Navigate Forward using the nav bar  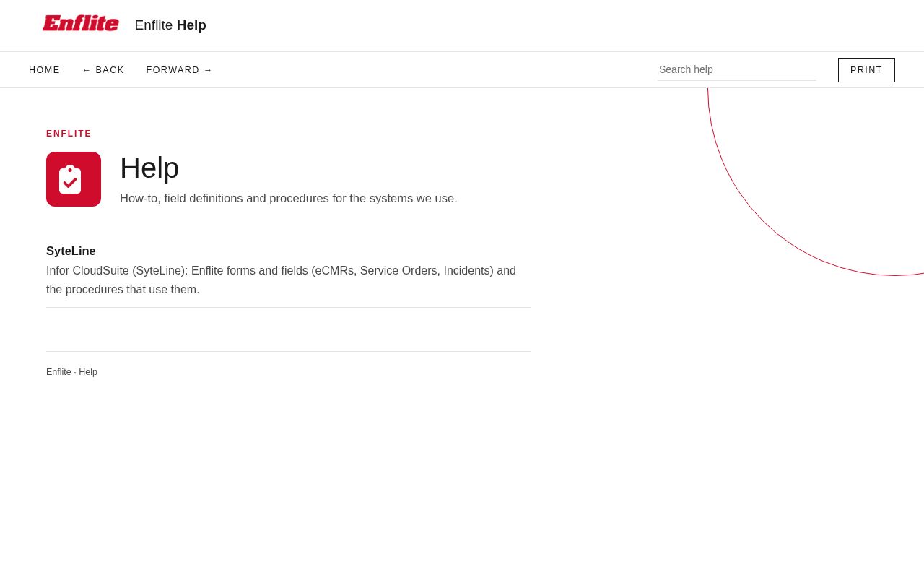point(180,70)
